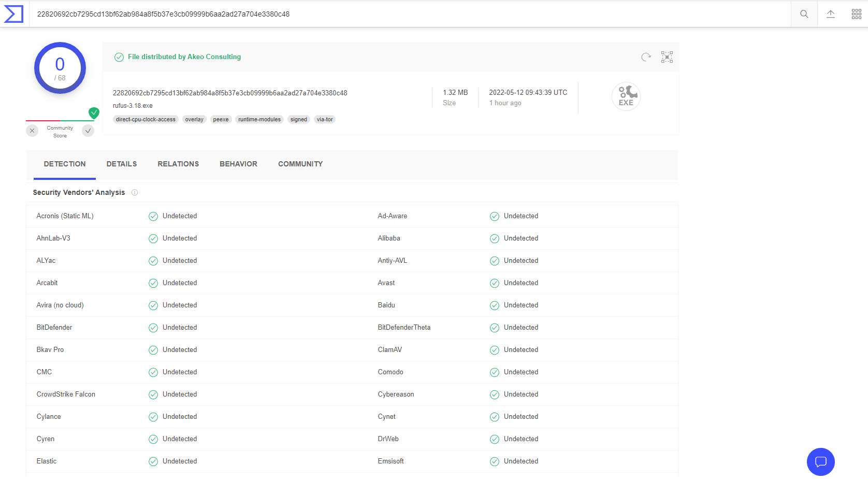The image size is (868, 479).
Task: Open the chat bubble widget
Action: coord(820,461)
